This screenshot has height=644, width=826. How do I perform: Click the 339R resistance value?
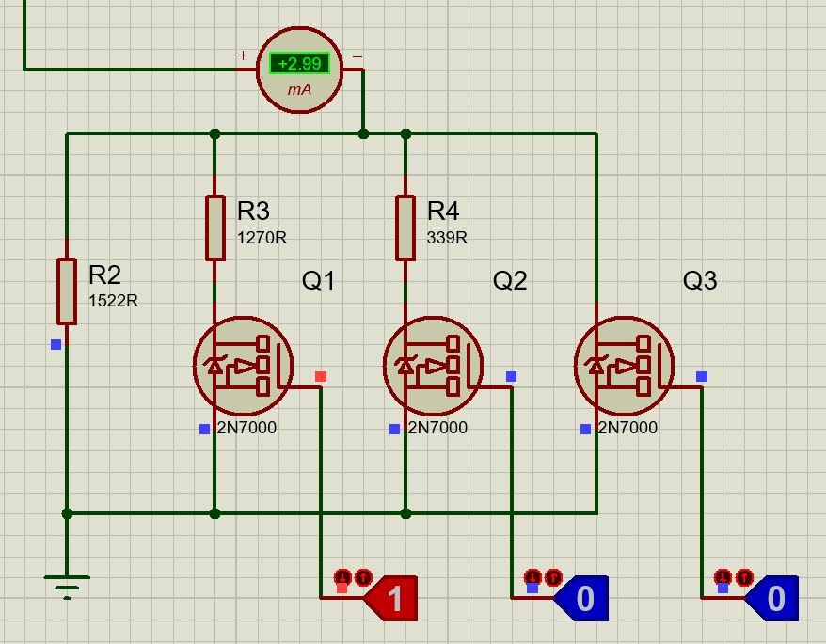coord(447,238)
